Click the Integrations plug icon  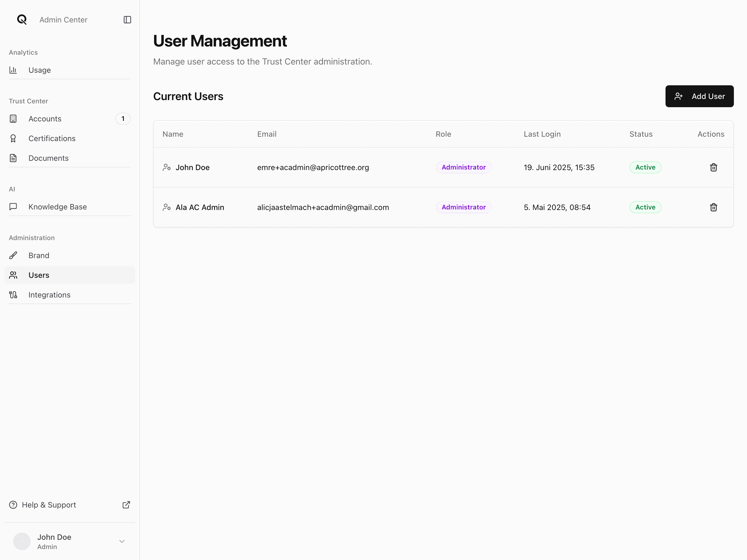13,294
